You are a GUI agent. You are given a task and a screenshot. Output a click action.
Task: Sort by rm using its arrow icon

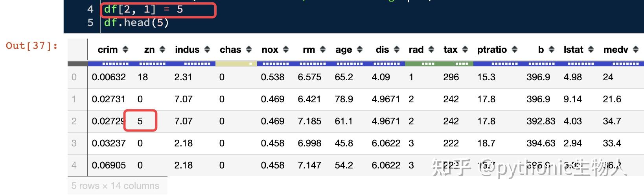click(323, 50)
